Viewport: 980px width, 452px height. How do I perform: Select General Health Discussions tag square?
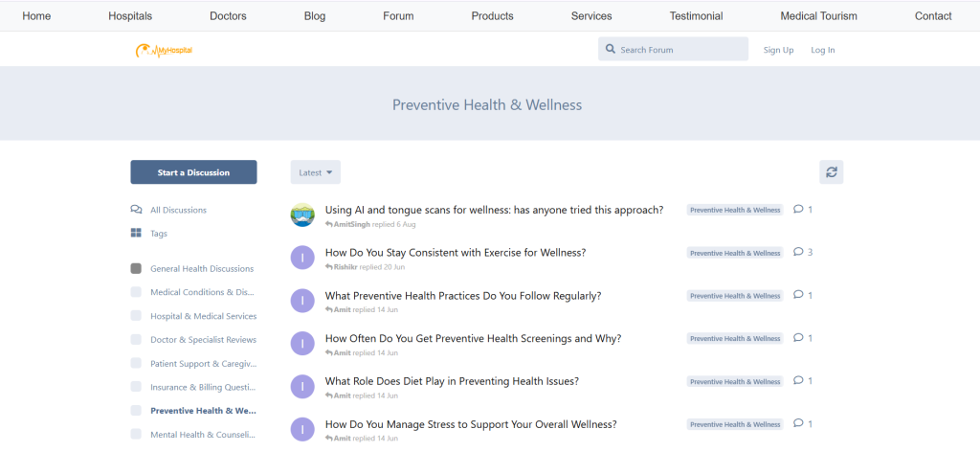pos(136,269)
